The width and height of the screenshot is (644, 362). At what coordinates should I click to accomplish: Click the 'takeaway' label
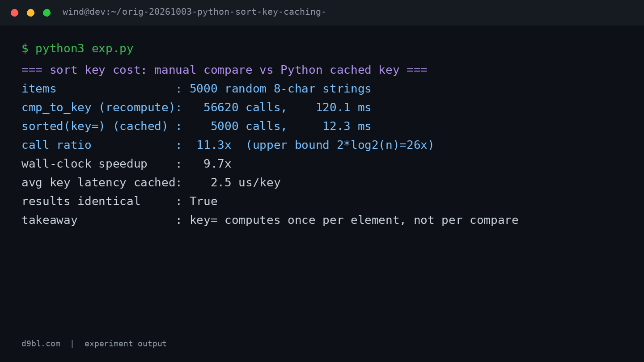pyautogui.click(x=49, y=220)
